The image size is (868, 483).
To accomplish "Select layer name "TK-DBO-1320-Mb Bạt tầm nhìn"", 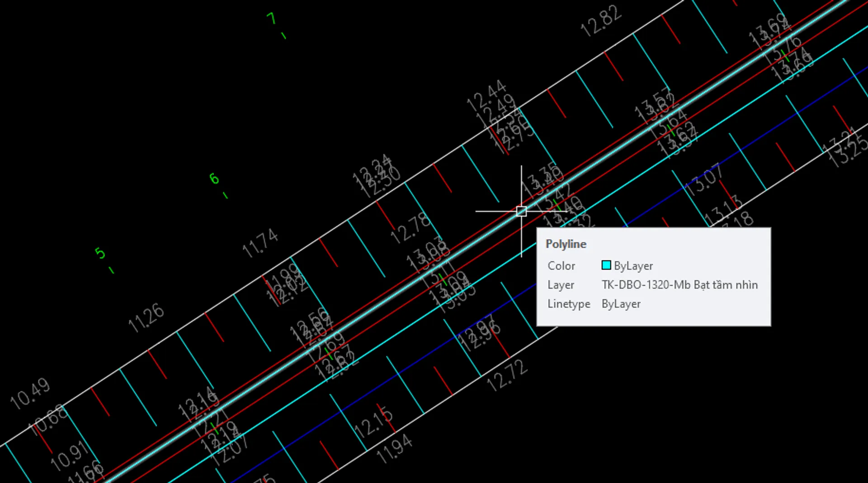I will click(x=679, y=285).
